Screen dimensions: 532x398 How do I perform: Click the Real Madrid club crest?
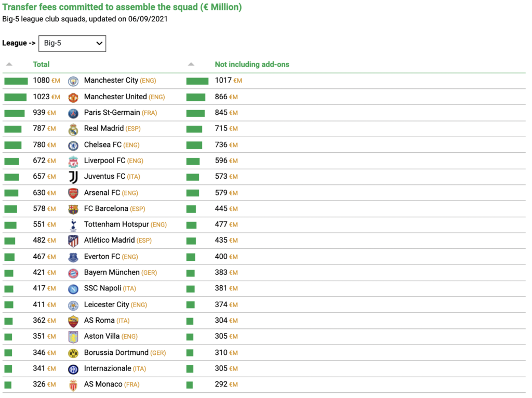[73, 129]
